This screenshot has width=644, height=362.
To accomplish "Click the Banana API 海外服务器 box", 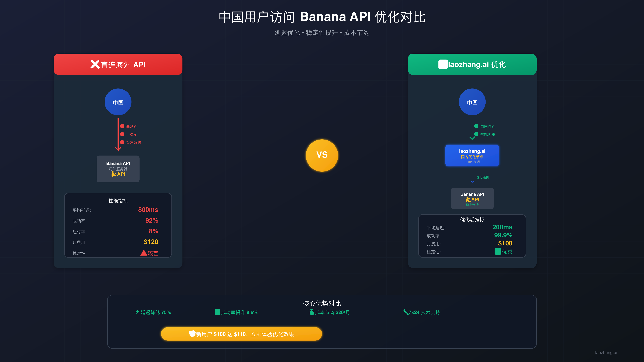I will pos(118,169).
